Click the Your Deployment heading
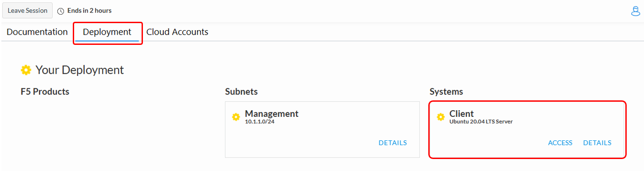This screenshot has height=171, width=644. tap(79, 70)
